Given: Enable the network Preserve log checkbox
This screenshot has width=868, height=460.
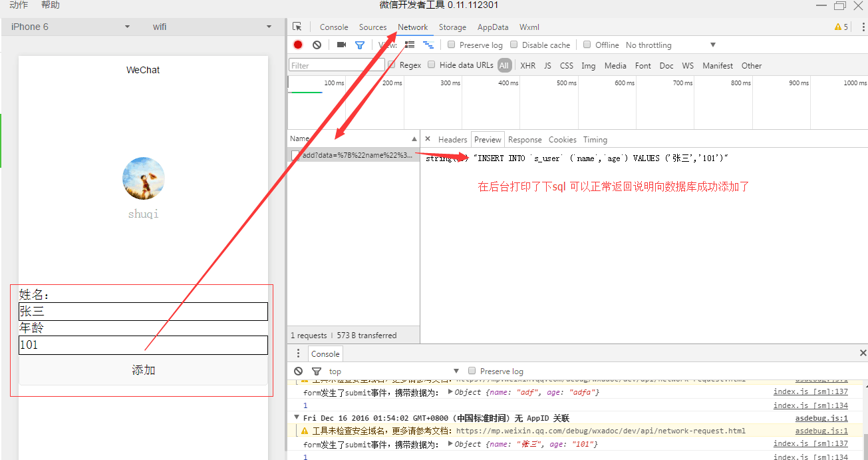Looking at the screenshot, I should click(x=452, y=45).
